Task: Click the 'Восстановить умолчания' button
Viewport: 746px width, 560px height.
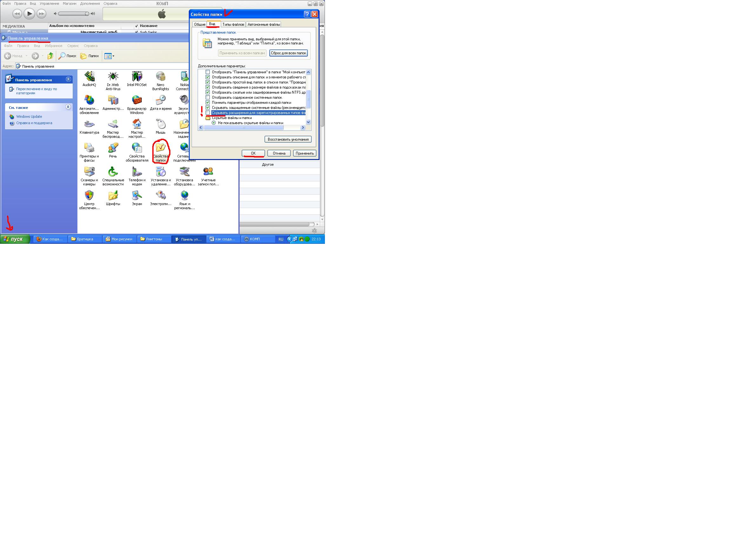Action: pos(288,139)
